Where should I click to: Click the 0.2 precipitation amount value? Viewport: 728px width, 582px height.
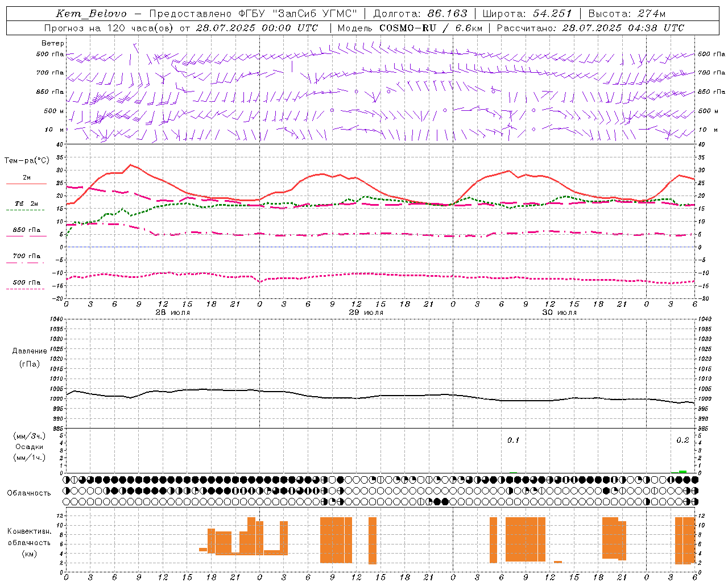pos(682,440)
